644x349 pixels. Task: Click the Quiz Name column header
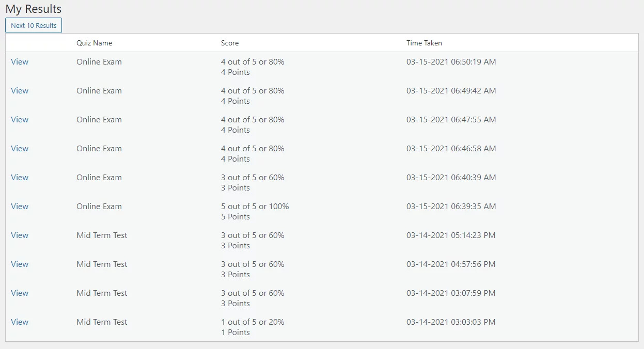tap(94, 43)
